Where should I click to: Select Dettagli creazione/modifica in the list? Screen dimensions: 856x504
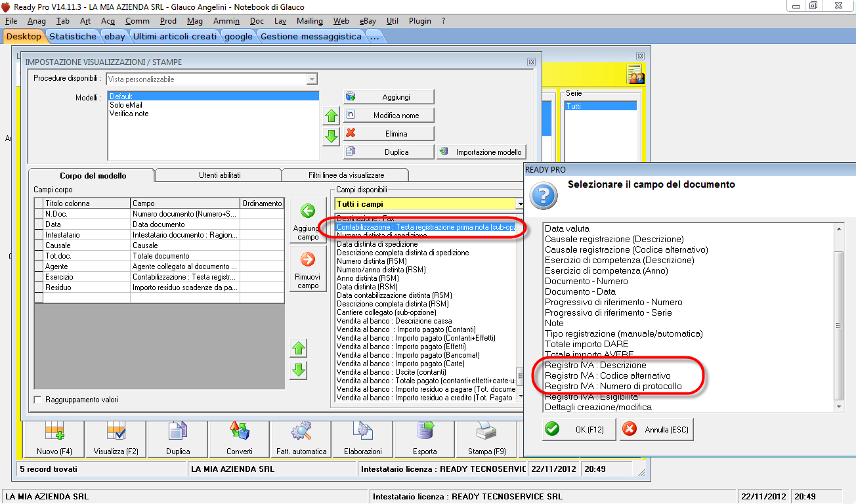[x=688, y=407]
